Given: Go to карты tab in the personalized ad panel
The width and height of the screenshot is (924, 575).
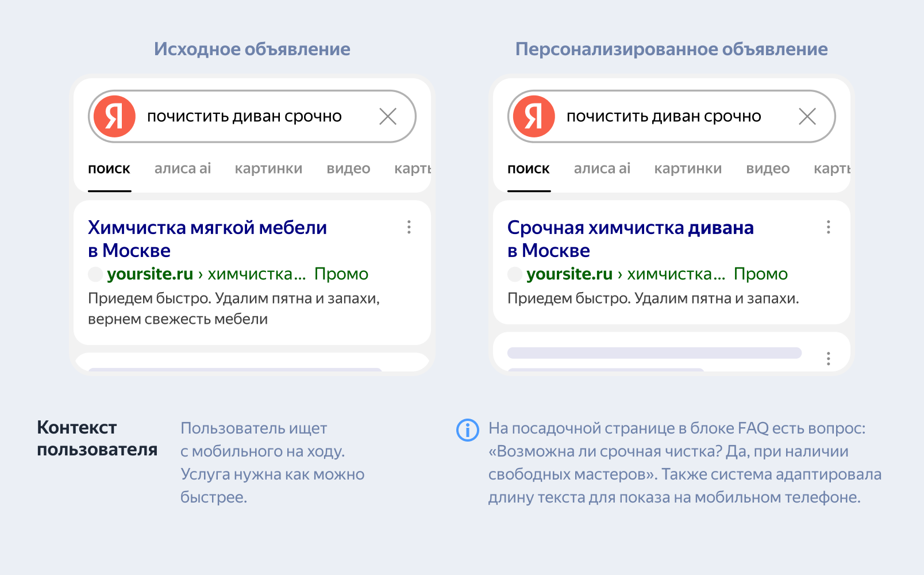Looking at the screenshot, I should pos(831,168).
